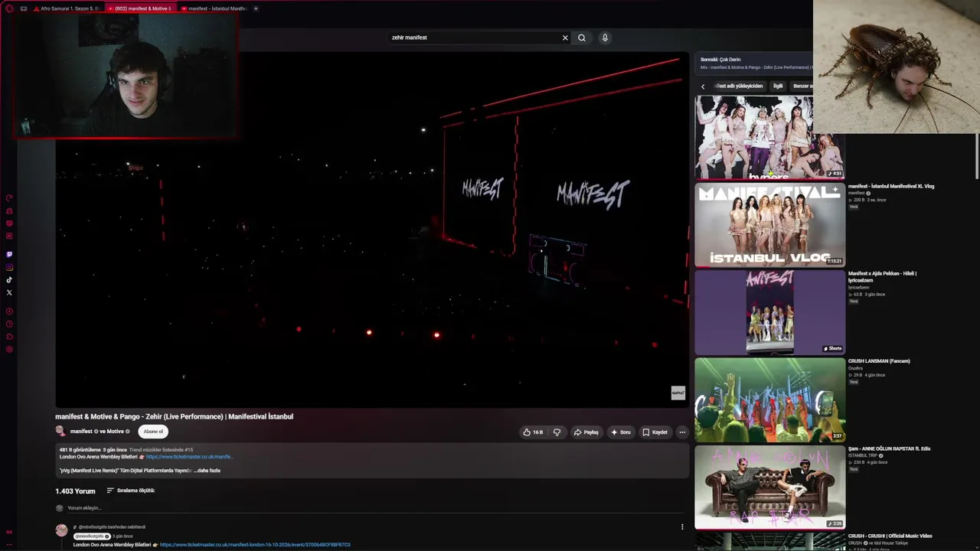Viewport: 980px width, 551px height.
Task: Click the manifest watermark on the video
Action: click(x=678, y=393)
